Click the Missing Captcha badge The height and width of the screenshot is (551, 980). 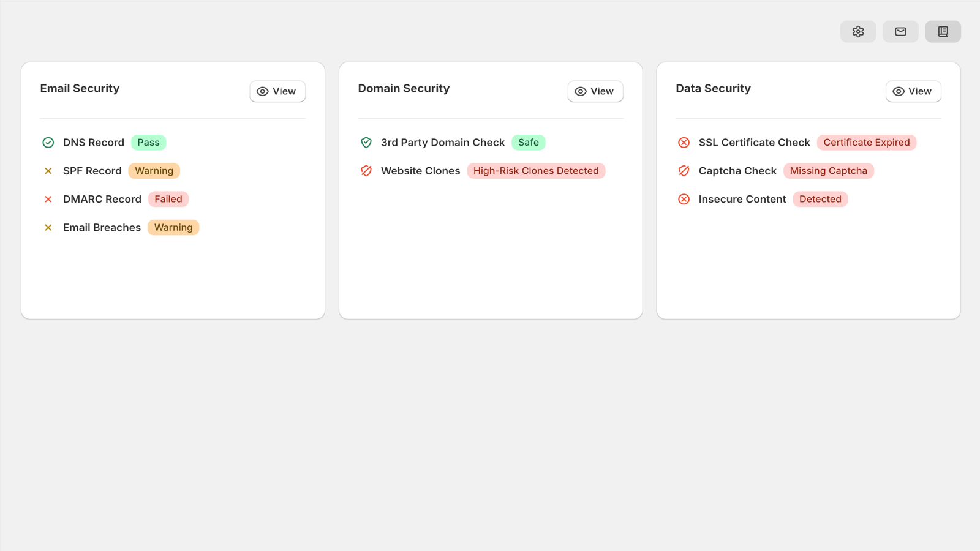(828, 171)
